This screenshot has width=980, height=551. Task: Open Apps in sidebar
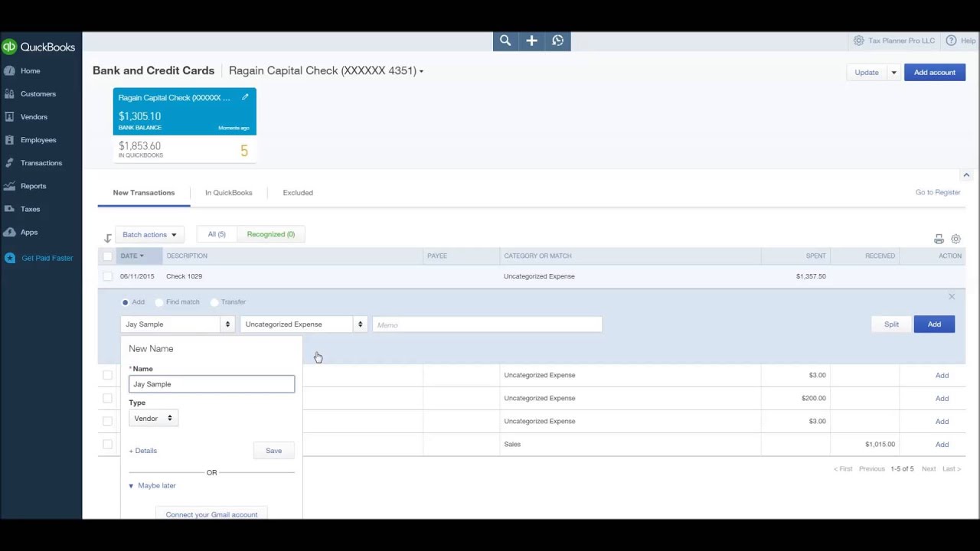[29, 231]
